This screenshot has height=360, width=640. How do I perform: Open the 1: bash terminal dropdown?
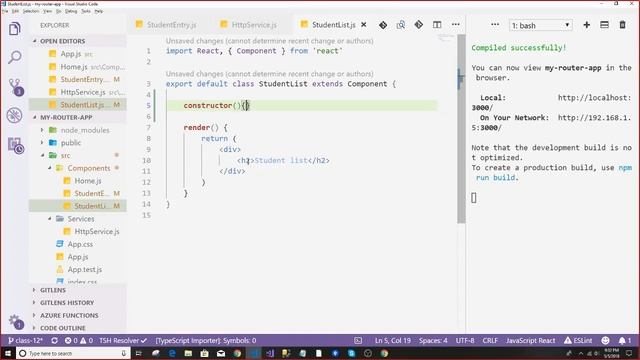540,25
